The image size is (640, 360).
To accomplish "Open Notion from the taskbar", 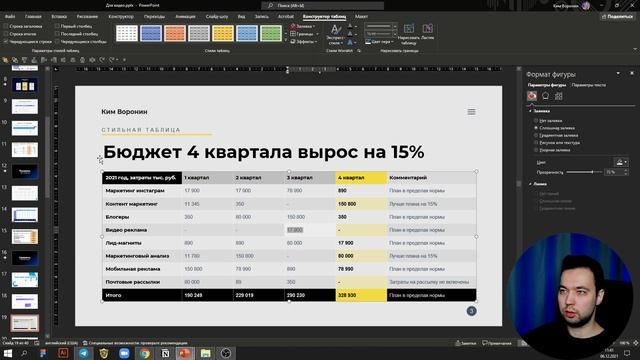I will click(x=165, y=353).
